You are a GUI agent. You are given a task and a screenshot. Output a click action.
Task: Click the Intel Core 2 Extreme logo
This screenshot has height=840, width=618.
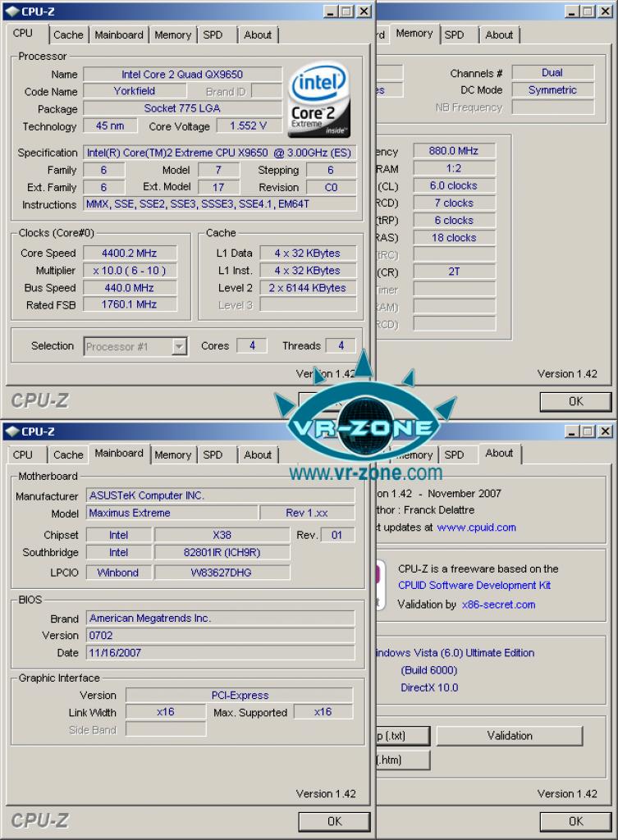click(x=319, y=101)
